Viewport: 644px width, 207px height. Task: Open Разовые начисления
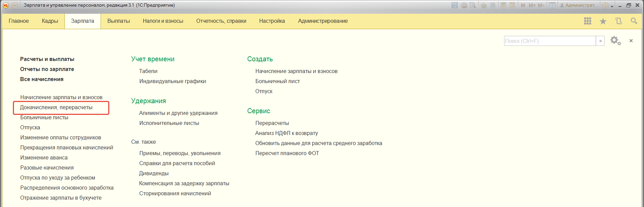[47, 167]
